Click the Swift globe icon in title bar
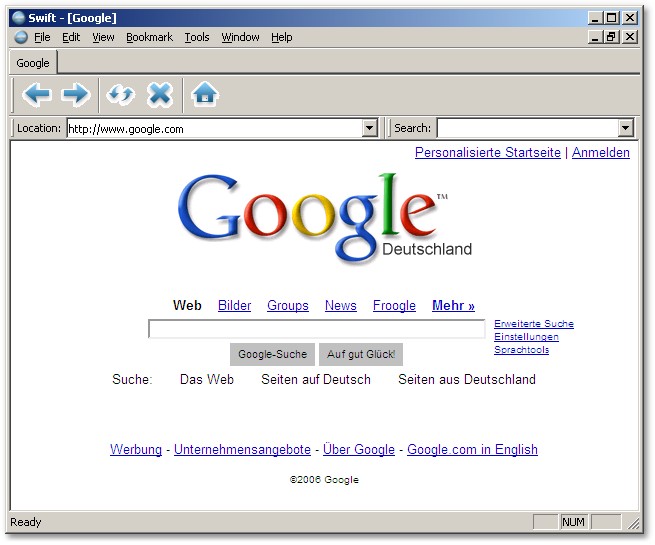 [18, 18]
